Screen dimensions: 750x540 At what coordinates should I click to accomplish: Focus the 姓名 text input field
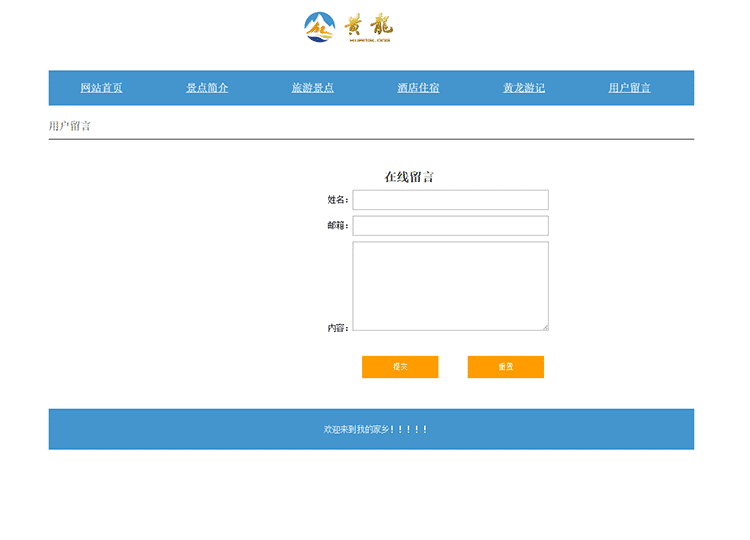pyautogui.click(x=450, y=200)
